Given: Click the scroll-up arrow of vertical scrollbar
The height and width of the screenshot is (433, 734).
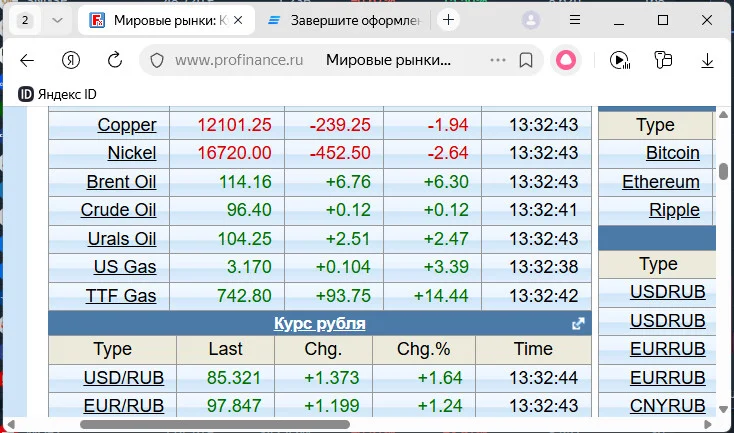Looking at the screenshot, I should coord(723,114).
